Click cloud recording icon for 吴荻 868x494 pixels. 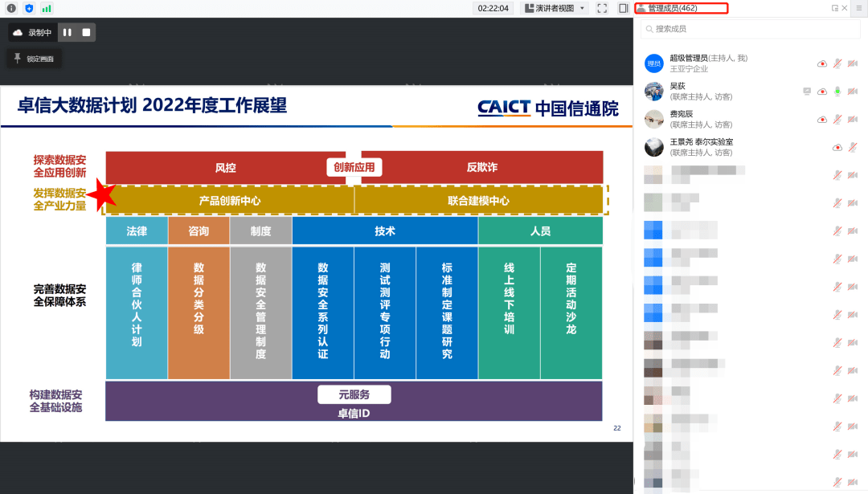tap(822, 92)
